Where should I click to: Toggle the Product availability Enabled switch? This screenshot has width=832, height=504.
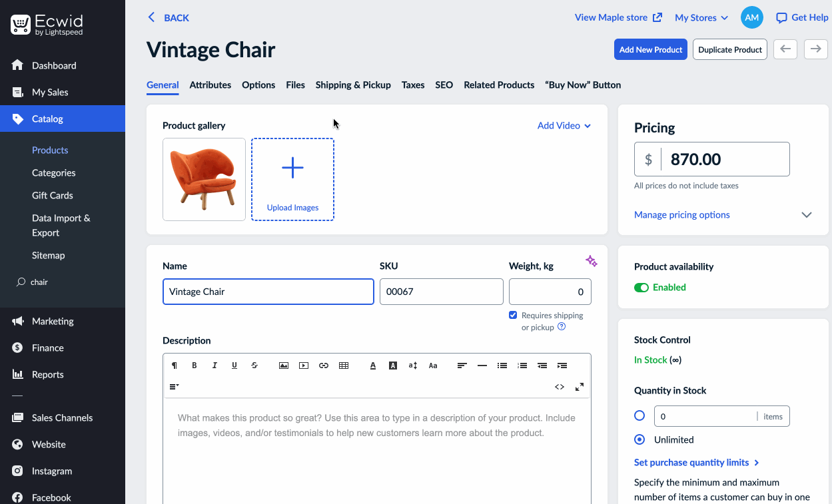click(641, 288)
